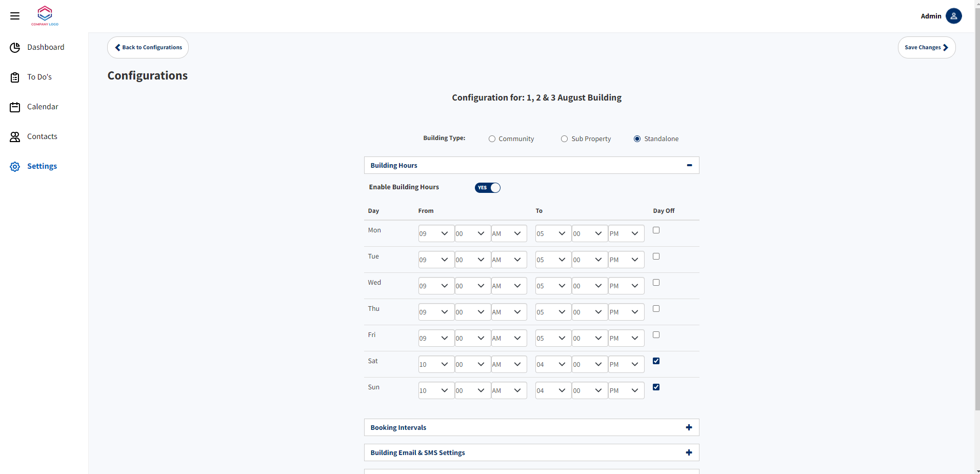Select the Sub Property building type
Image resolution: width=980 pixels, height=474 pixels.
tap(564, 139)
